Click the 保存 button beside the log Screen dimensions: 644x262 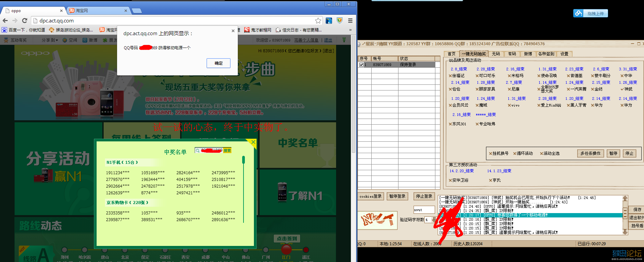(x=637, y=210)
